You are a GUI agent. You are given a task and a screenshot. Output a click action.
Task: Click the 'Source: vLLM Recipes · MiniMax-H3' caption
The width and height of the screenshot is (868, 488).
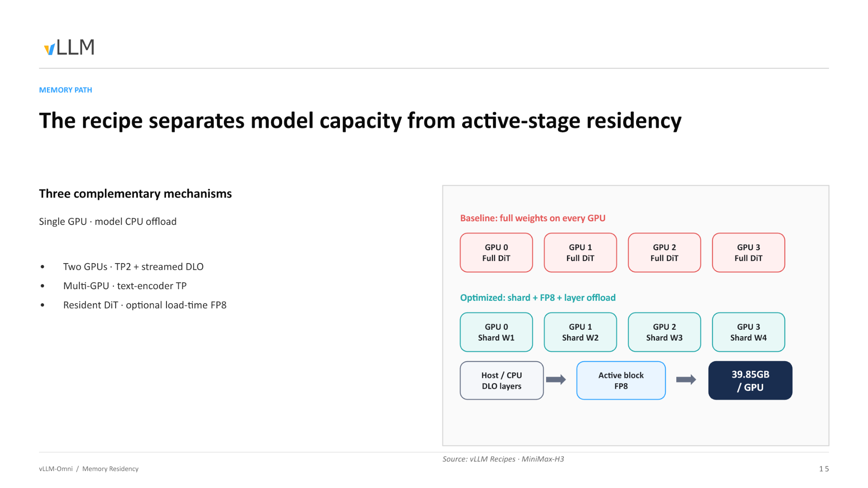point(503,459)
